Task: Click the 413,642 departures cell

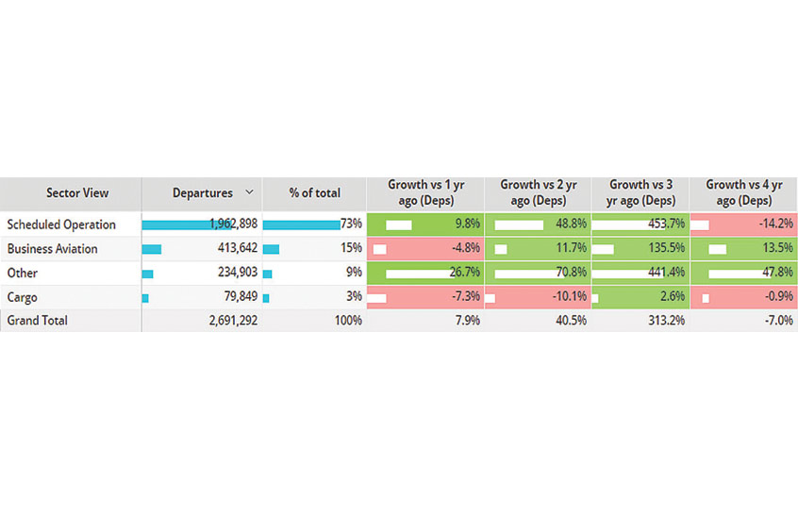Action: (202, 249)
